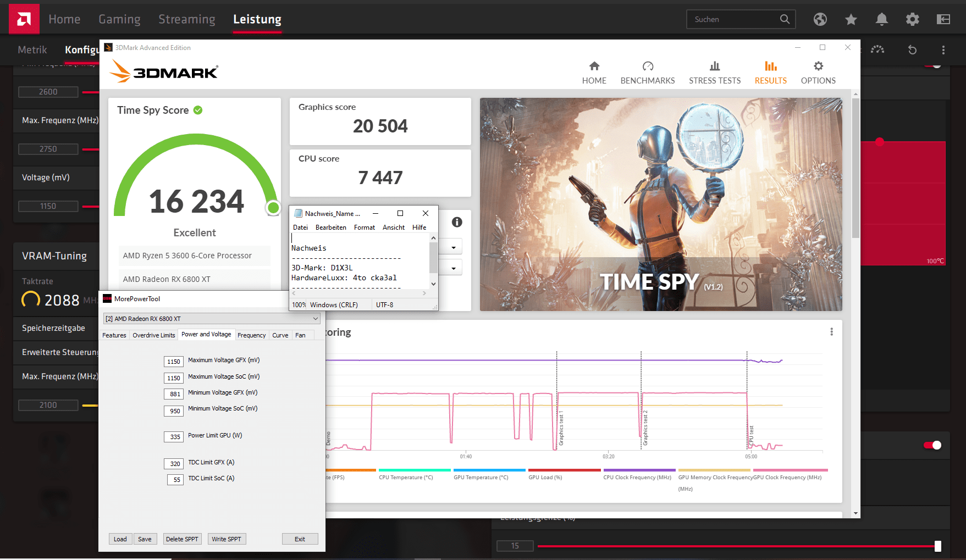Screen dimensions: 966x560
Task: Open favorites star icon in AMD header
Action: 851,19
